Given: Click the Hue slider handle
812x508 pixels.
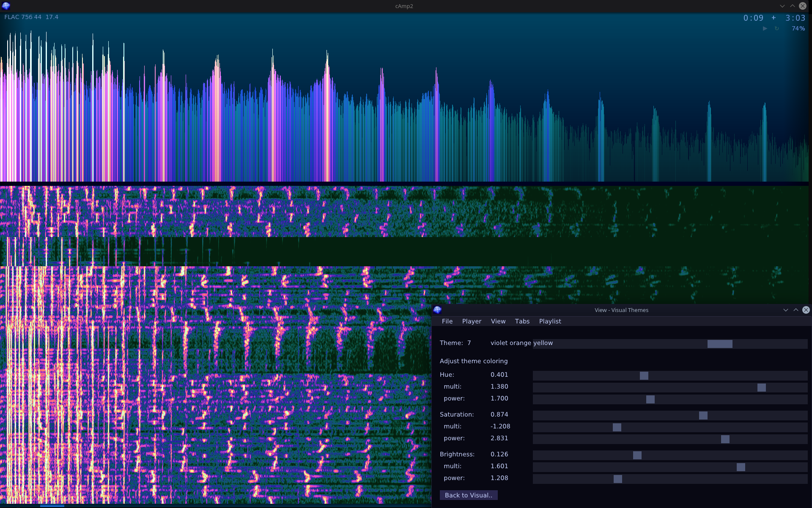Looking at the screenshot, I should coord(644,375).
